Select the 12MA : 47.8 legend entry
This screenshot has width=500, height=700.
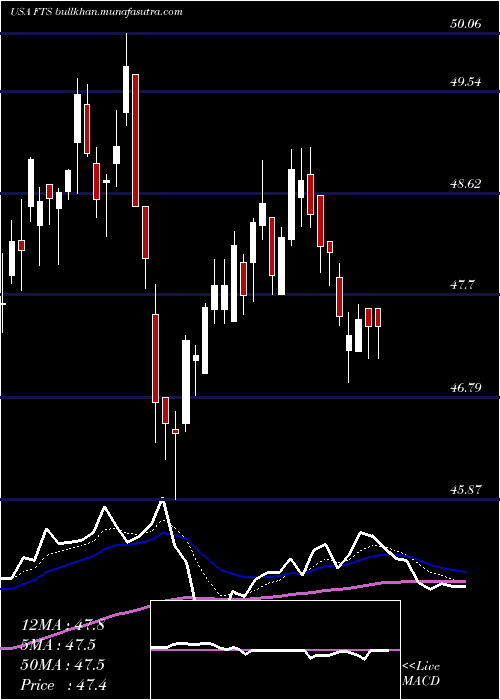point(62,625)
